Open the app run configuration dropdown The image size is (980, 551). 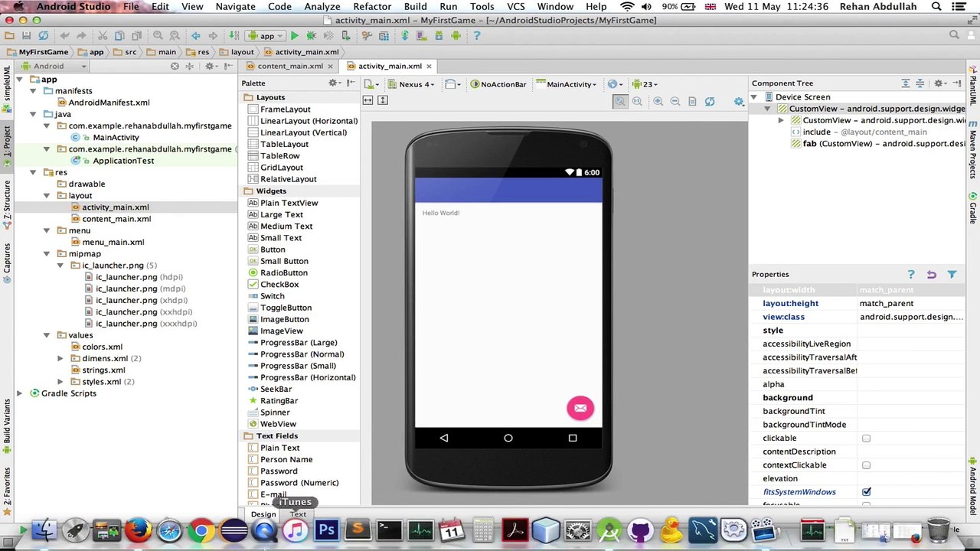point(266,36)
